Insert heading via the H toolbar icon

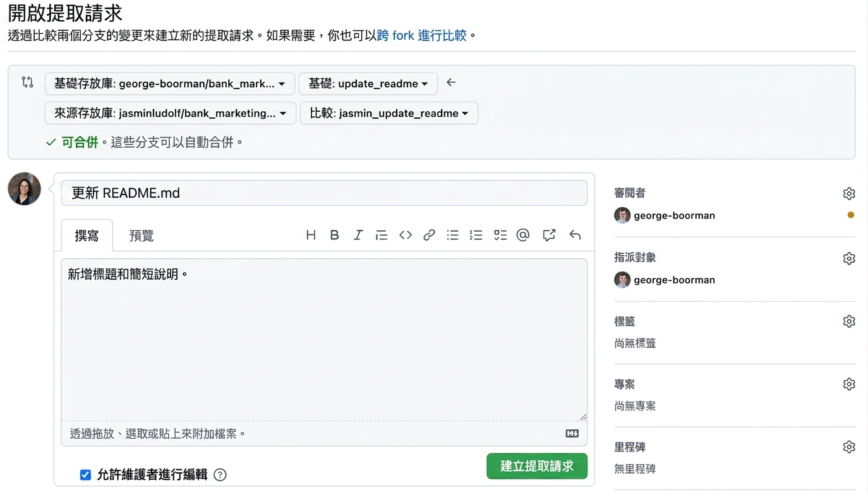311,235
